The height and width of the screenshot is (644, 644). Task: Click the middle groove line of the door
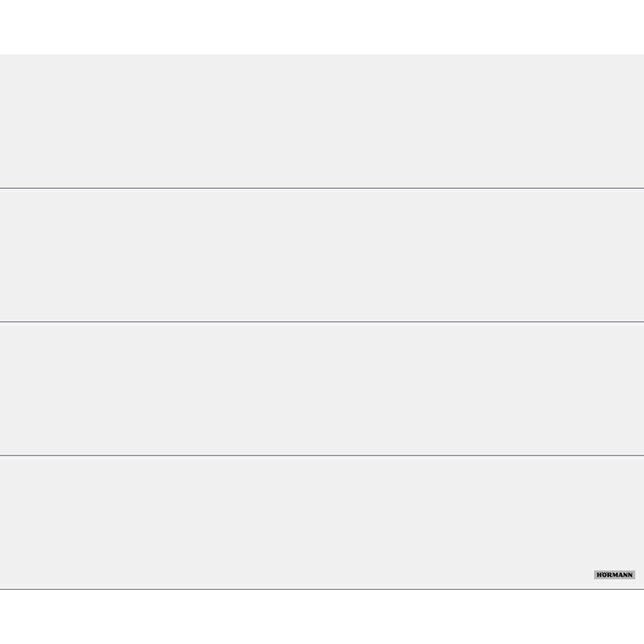[x=322, y=322]
